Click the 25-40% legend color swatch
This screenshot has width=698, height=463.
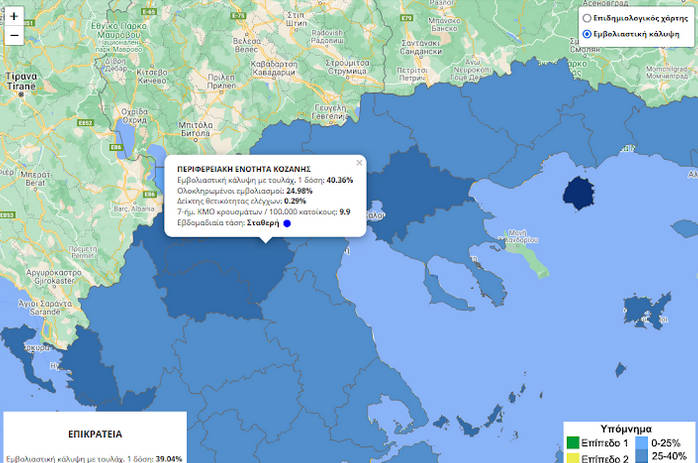click(640, 457)
